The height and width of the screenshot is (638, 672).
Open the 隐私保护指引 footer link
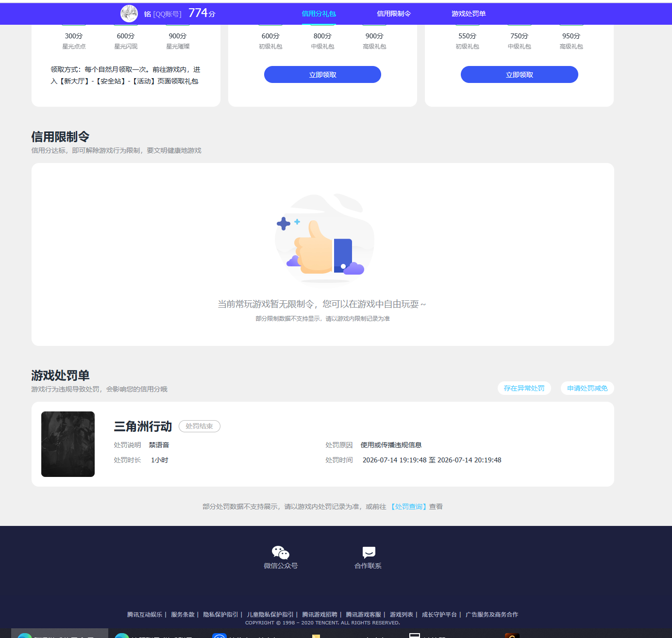pos(220,614)
